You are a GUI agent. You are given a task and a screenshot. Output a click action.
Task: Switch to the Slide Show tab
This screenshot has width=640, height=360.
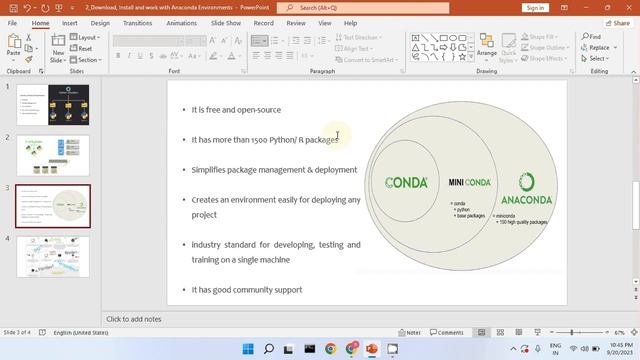[x=226, y=23]
